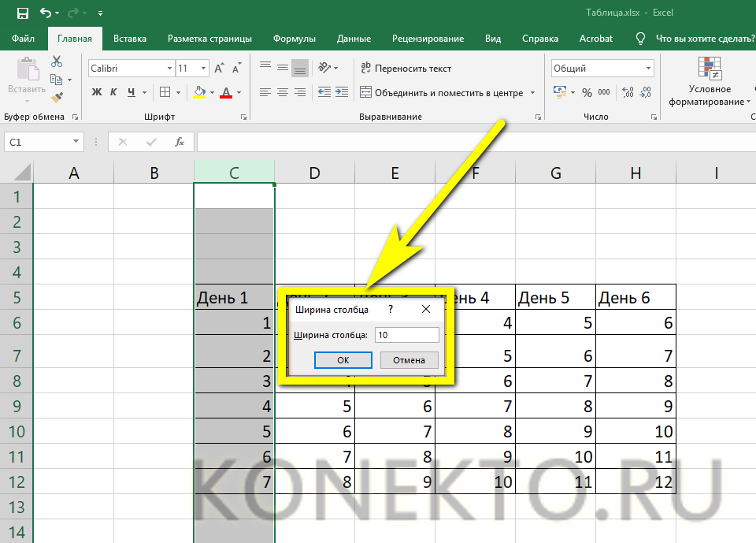Click the Increase Font Size icon
The height and width of the screenshot is (543, 756).
[220, 69]
